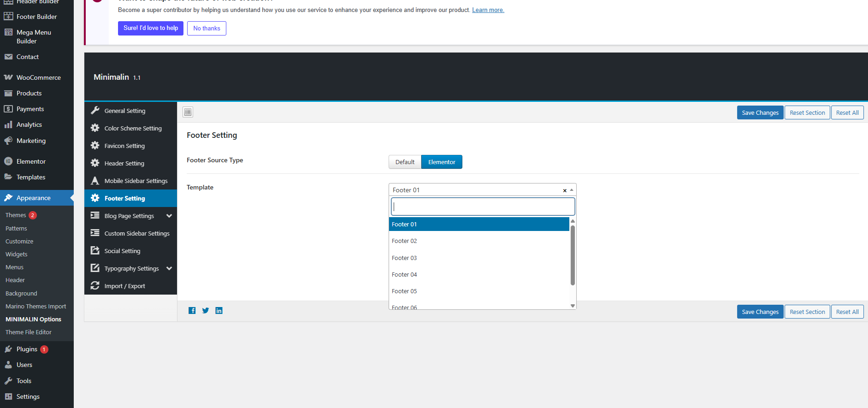This screenshot has width=868, height=408.
Task: Open the Color Scheme Setting section
Action: [x=133, y=128]
